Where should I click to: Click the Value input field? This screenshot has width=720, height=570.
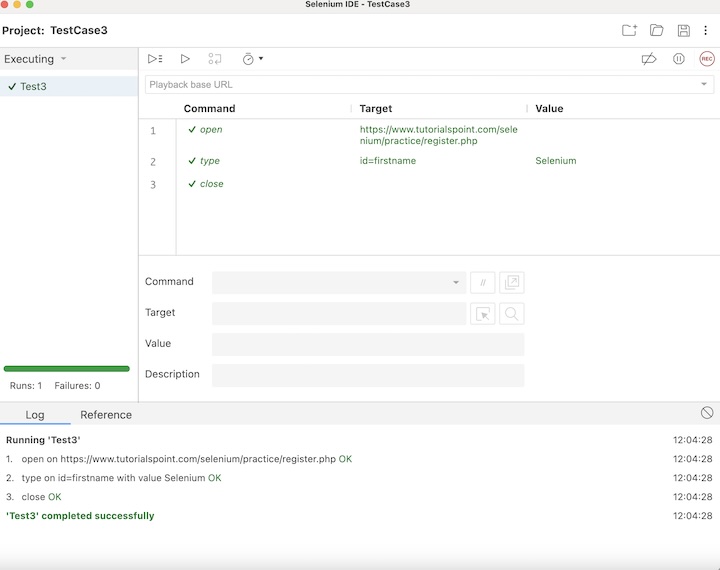tap(368, 344)
